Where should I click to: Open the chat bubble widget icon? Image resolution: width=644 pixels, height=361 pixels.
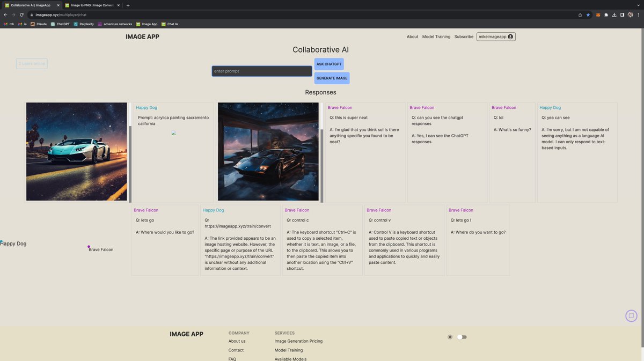(632, 316)
